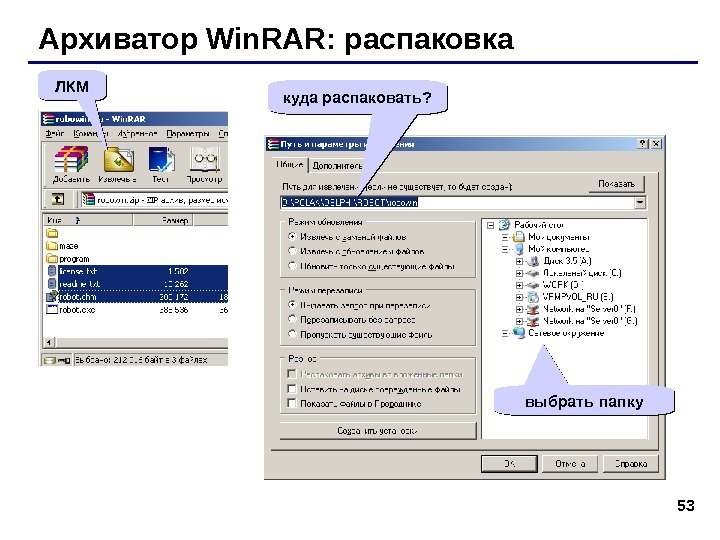Click the Сохранить установки button
720x540 pixels.
pyautogui.click(x=377, y=431)
